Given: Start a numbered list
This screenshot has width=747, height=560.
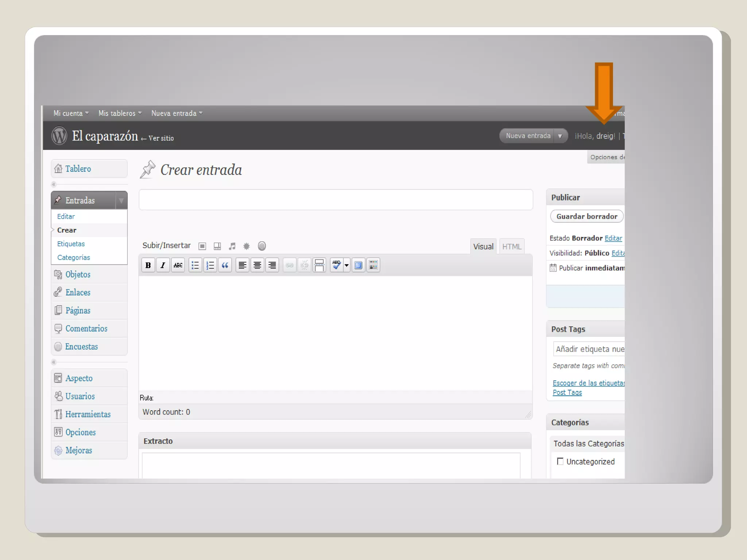Looking at the screenshot, I should [x=210, y=265].
